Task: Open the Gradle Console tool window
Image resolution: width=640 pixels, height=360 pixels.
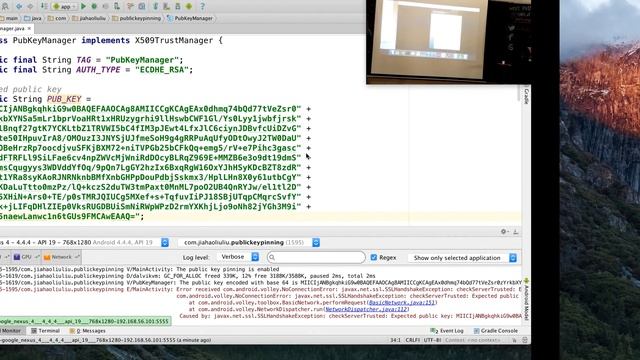Action: pyautogui.click(x=496, y=331)
